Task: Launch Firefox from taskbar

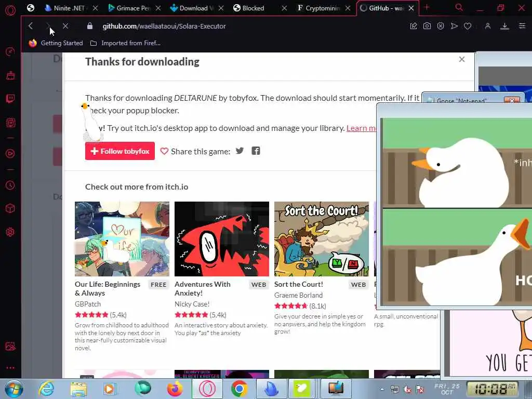Action: coord(175,389)
